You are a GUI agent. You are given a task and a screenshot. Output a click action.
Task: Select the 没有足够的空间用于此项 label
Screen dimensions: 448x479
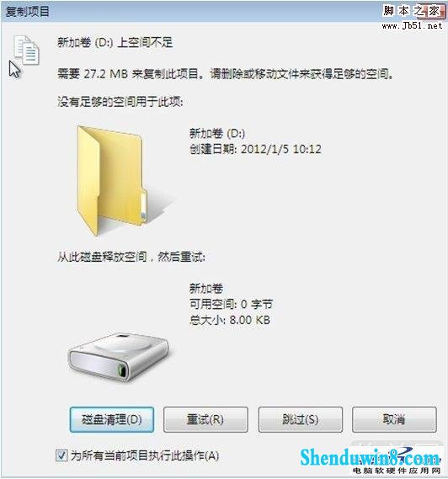click(x=120, y=102)
